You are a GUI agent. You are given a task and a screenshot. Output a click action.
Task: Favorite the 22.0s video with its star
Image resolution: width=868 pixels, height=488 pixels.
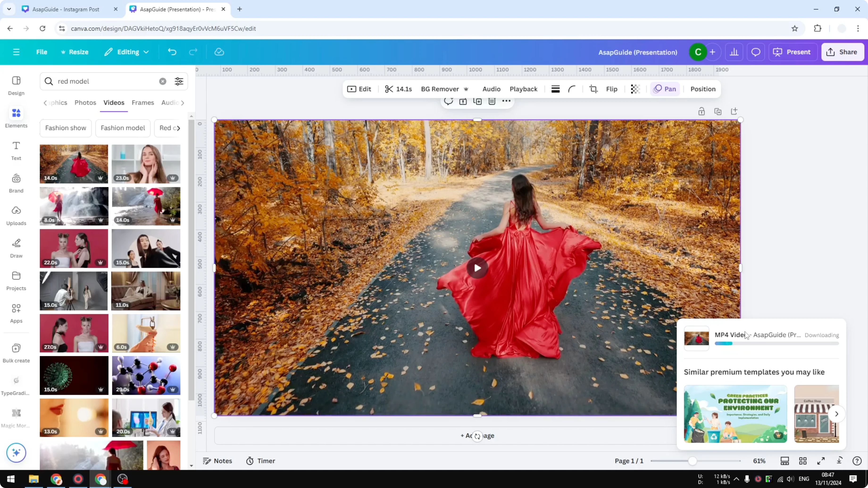click(100, 262)
